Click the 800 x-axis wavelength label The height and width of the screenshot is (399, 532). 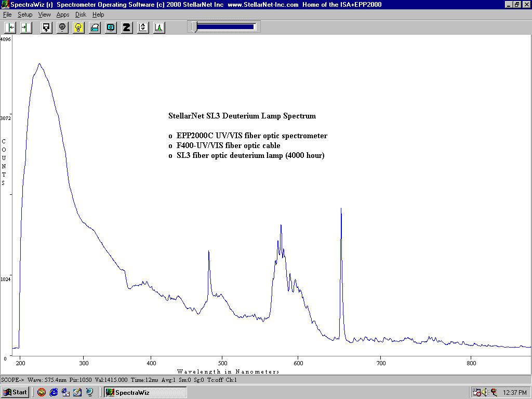(x=471, y=363)
